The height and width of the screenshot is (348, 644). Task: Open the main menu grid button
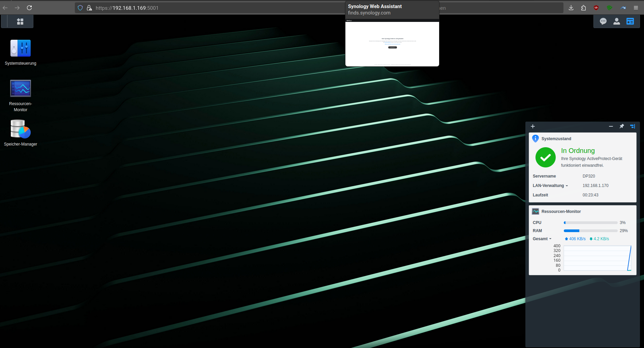pyautogui.click(x=20, y=22)
